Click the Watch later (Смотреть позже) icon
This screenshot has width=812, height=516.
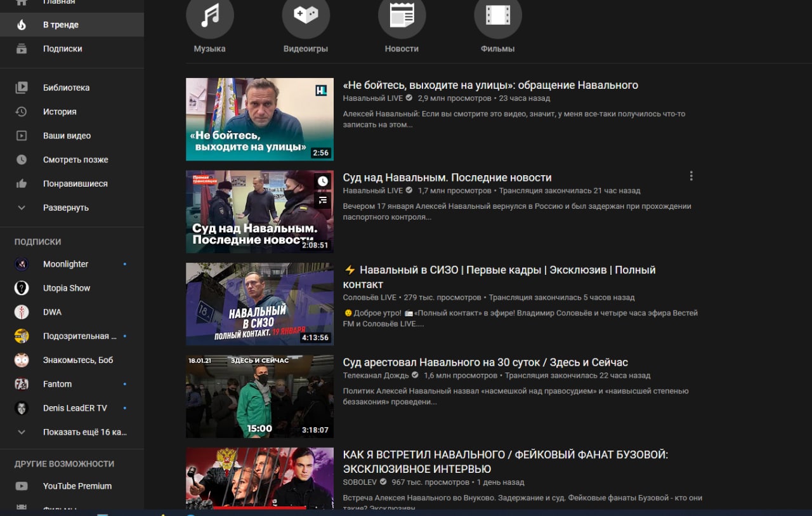tap(22, 160)
